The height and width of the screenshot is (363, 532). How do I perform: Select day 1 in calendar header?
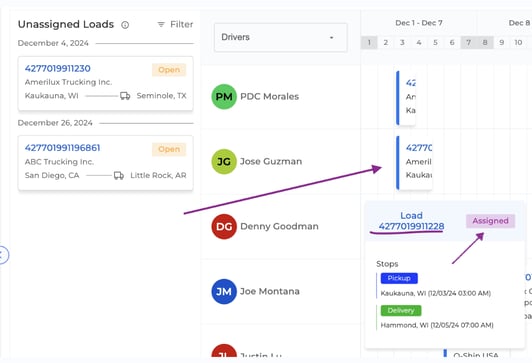[369, 43]
